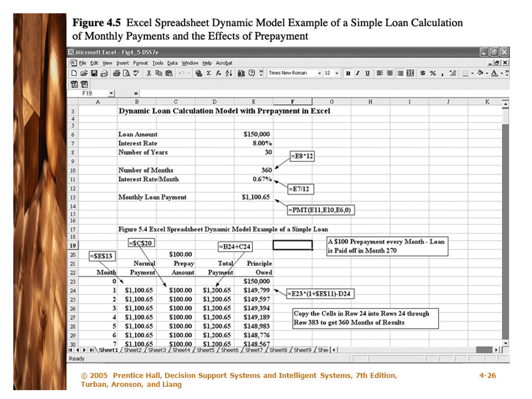Click the Open file icon
This screenshot has width=532, height=399.
[84, 73]
